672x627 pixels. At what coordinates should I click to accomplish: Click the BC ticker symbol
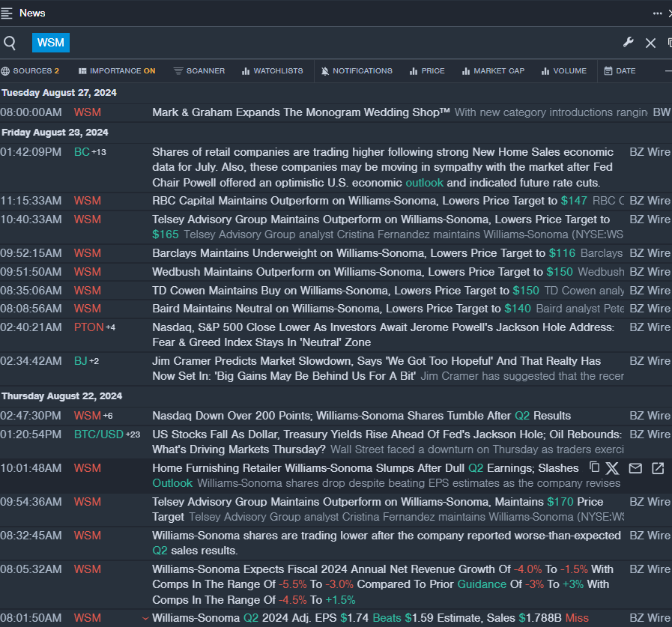point(82,152)
